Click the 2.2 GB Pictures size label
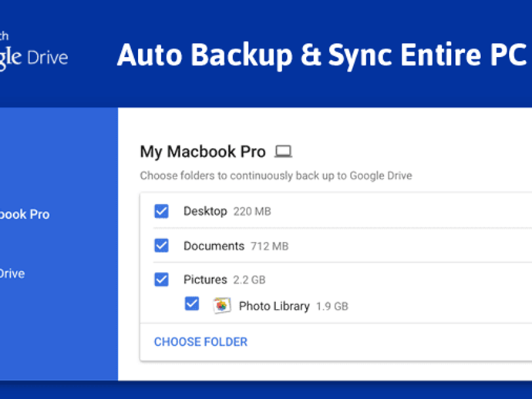Screen dimensions: 532x399 coord(250,280)
